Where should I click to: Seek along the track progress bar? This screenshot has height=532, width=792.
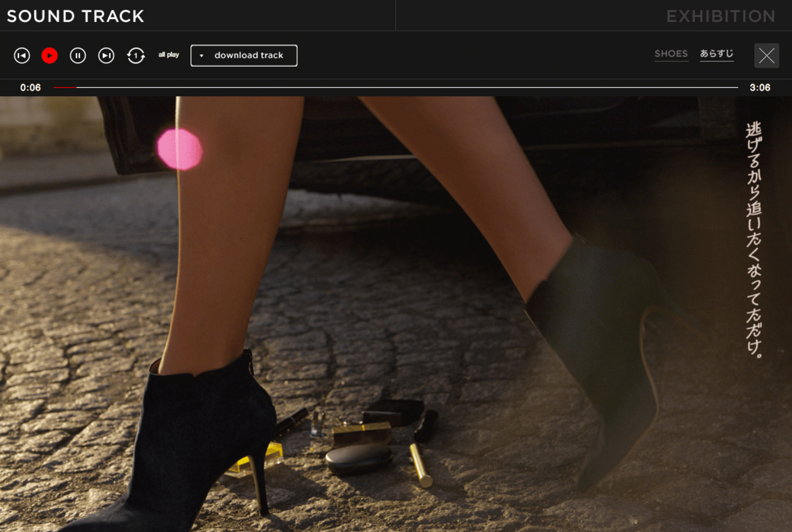396,87
